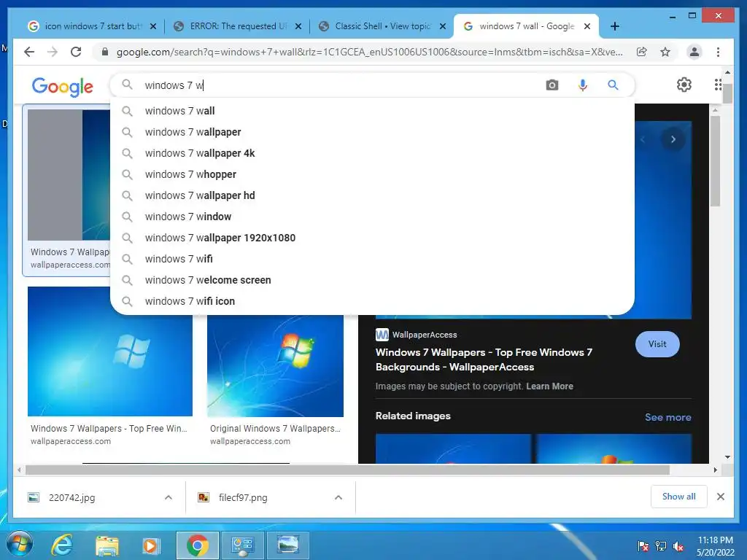Click the forward navigation arrow
The height and width of the screenshot is (560, 747).
(x=53, y=52)
